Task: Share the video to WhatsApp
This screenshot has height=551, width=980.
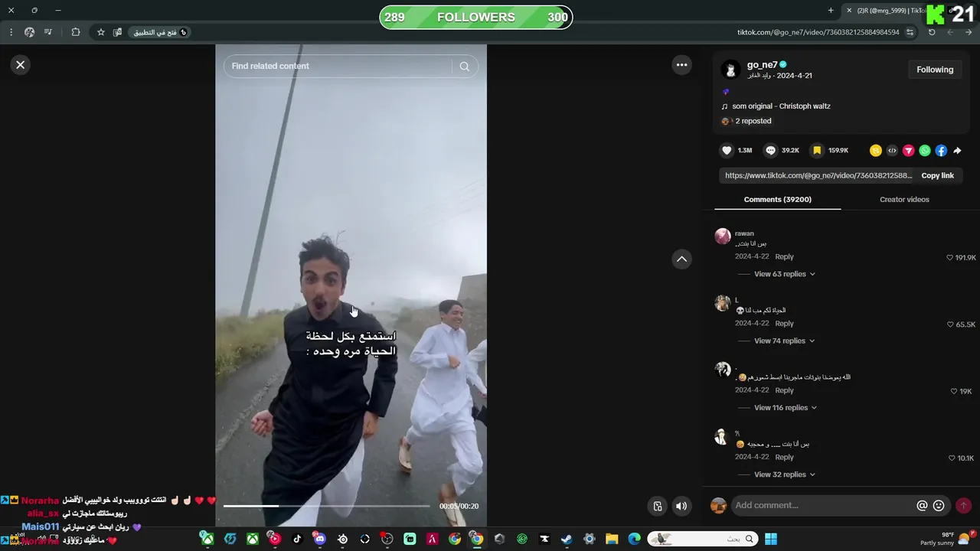Action: (x=925, y=151)
